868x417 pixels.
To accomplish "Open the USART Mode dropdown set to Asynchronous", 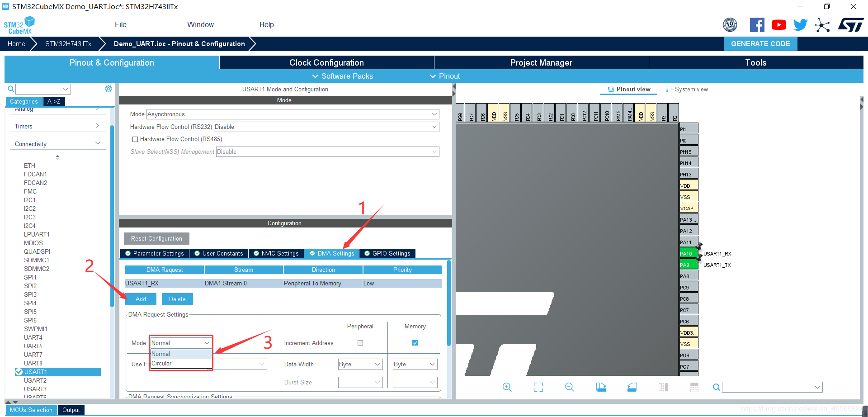I will point(292,114).
